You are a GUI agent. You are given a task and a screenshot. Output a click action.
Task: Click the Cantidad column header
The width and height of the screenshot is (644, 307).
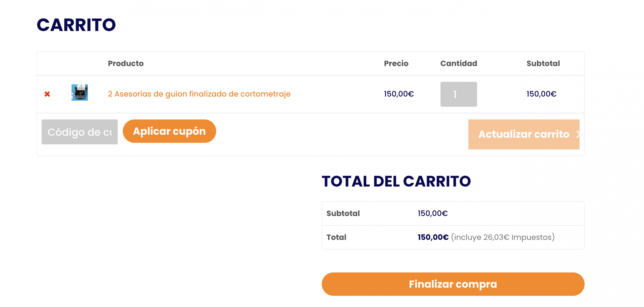point(458,63)
